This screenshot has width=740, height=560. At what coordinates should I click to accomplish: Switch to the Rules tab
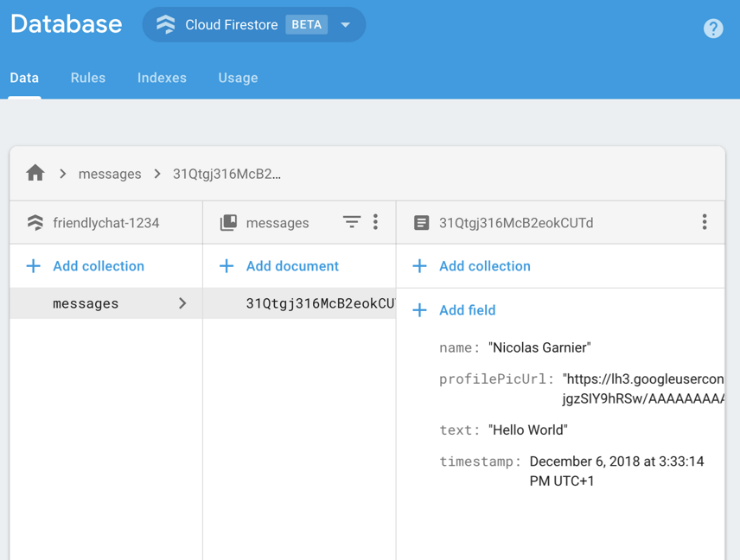(x=88, y=78)
